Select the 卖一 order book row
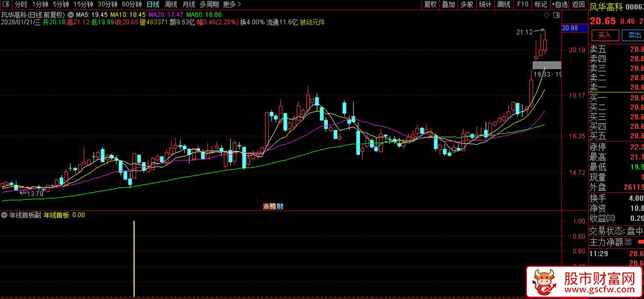644x299 pixels. coord(616,87)
